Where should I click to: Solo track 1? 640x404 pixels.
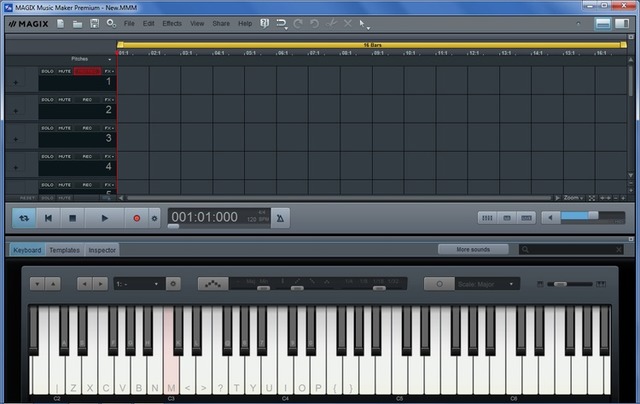click(48, 72)
